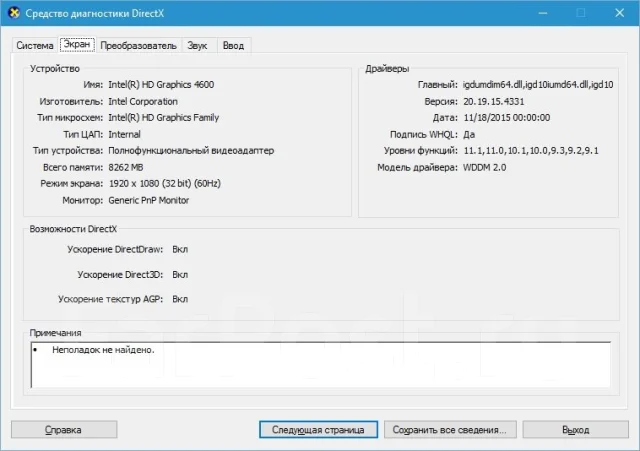Click the notes box with Неполадок не найдено
The image size is (640, 451).
click(x=321, y=365)
